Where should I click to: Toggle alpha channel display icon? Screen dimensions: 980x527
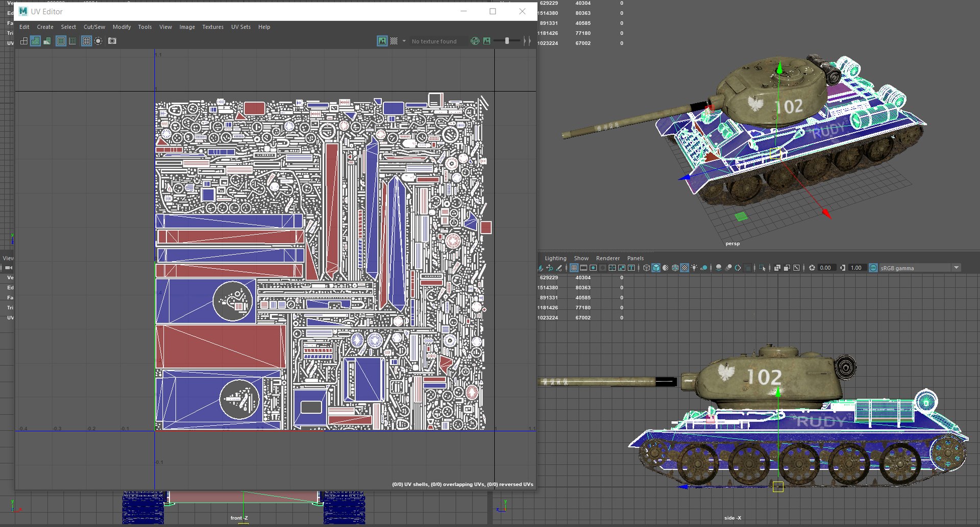[487, 41]
